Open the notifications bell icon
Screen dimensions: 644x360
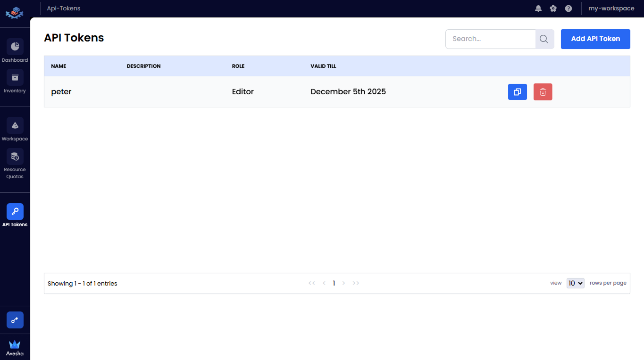point(538,8)
